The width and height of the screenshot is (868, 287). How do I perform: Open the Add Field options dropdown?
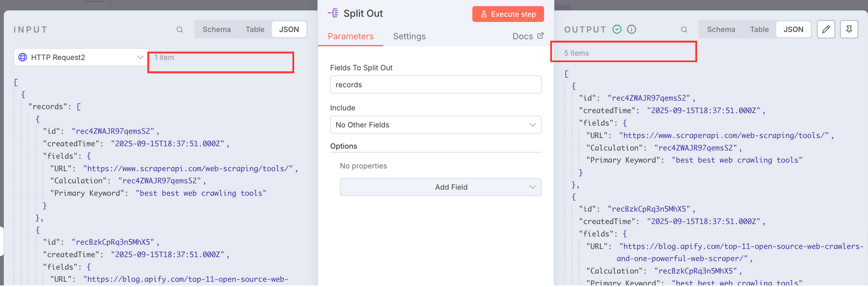[440, 187]
